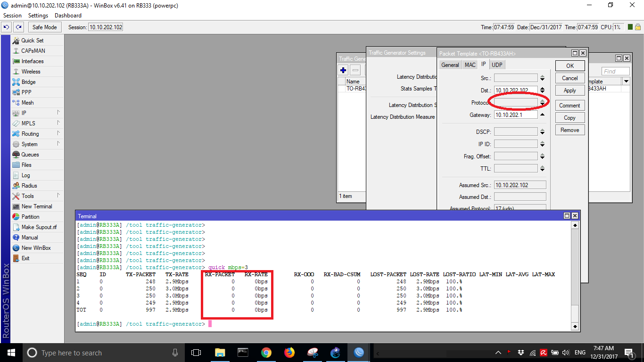The width and height of the screenshot is (644, 362).
Task: Click the Undo arrow icon
Action: point(7,27)
